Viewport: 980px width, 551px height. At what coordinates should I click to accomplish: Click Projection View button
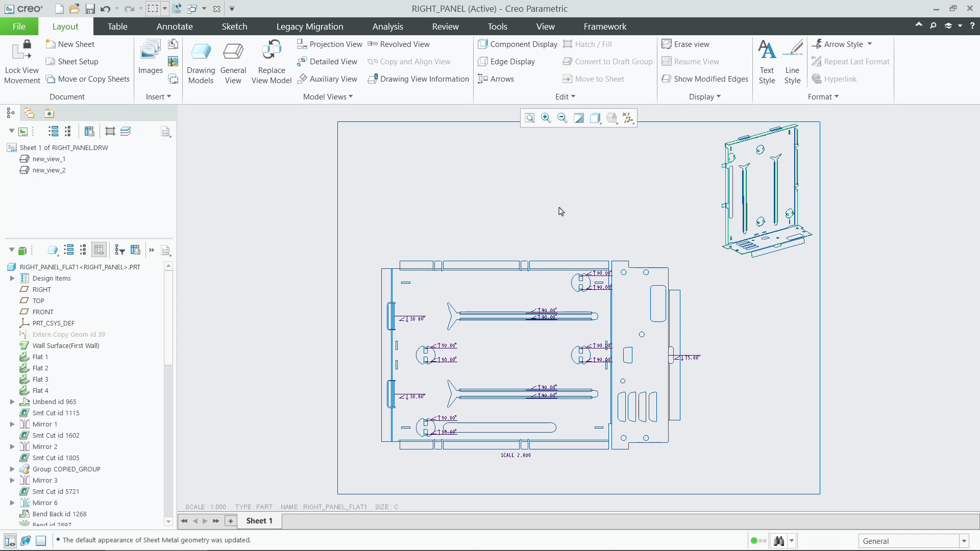coord(330,44)
